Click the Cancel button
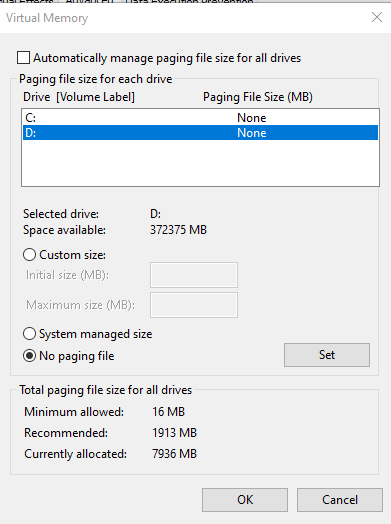 [x=340, y=500]
